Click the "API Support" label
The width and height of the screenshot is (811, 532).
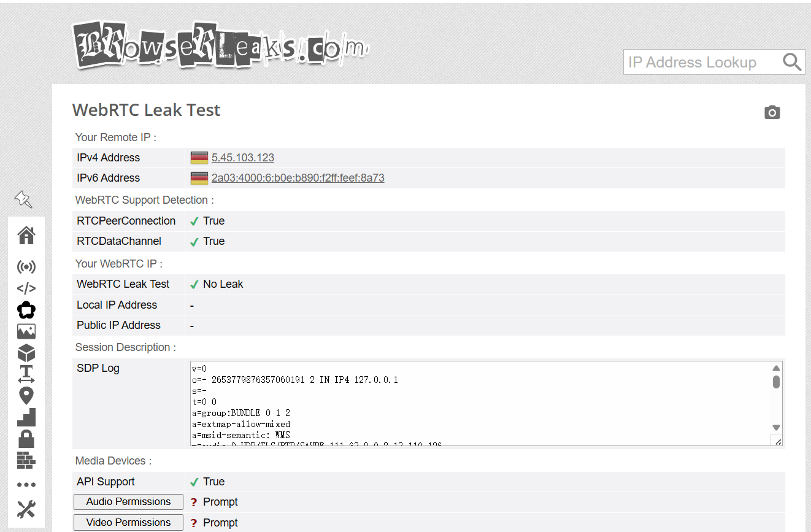[x=106, y=482]
